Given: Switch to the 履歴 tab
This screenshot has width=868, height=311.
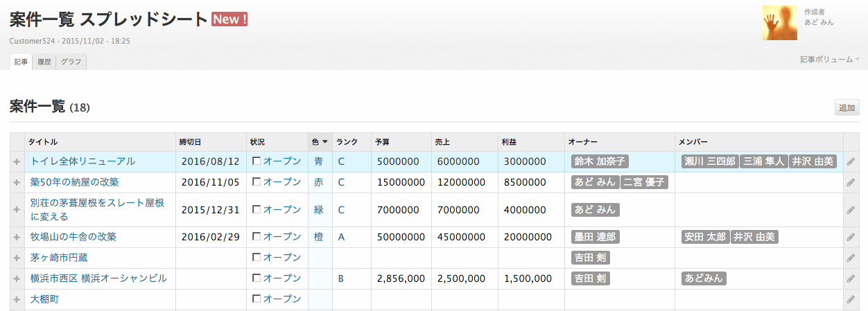Looking at the screenshot, I should [44, 62].
